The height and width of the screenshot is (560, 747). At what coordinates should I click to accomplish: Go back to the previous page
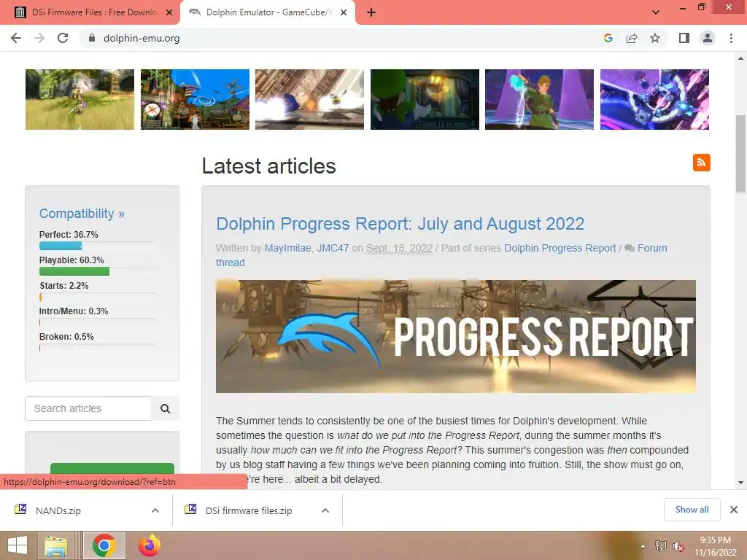pyautogui.click(x=16, y=38)
